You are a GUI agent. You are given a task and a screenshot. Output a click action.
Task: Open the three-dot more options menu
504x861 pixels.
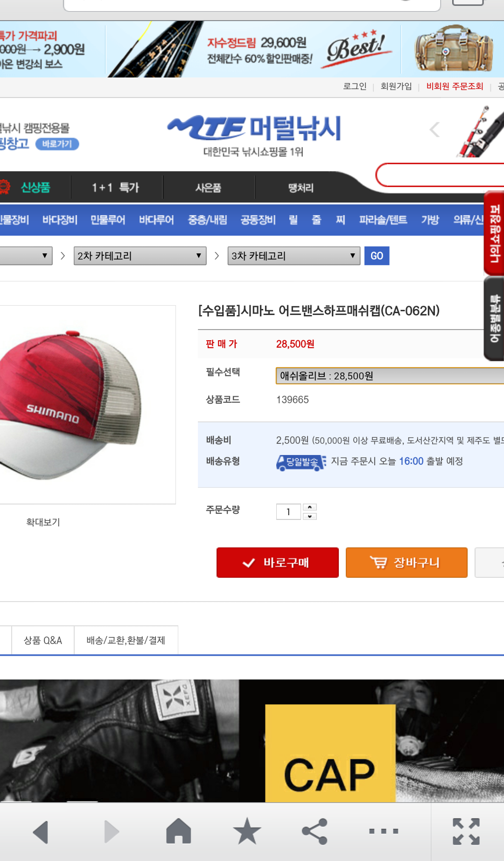click(384, 831)
